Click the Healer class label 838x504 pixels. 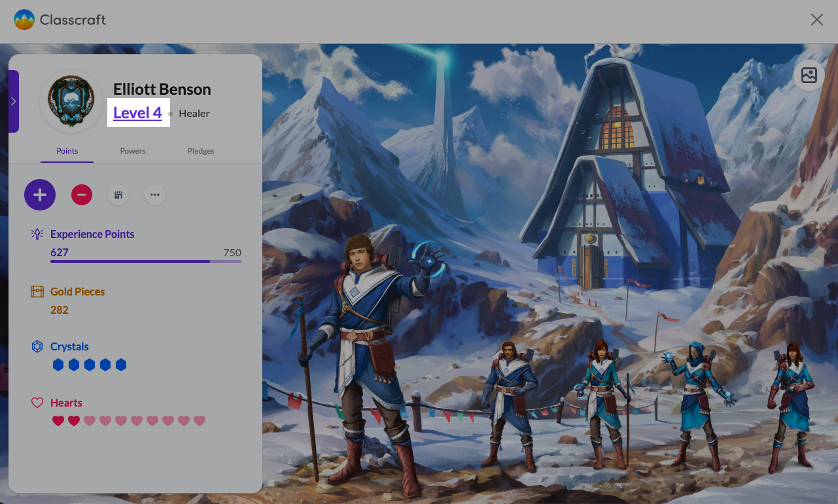[x=194, y=113]
